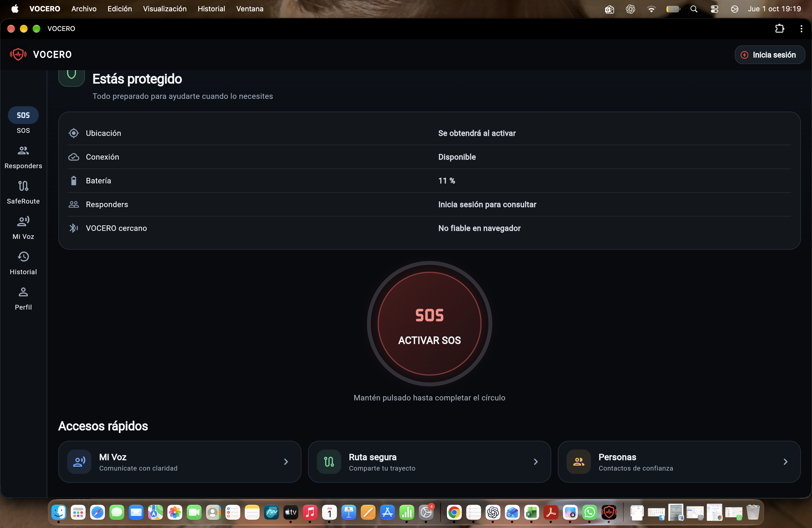The image size is (812, 528).
Task: Click 'Inicia sesión para consultar' text
Action: click(x=487, y=204)
